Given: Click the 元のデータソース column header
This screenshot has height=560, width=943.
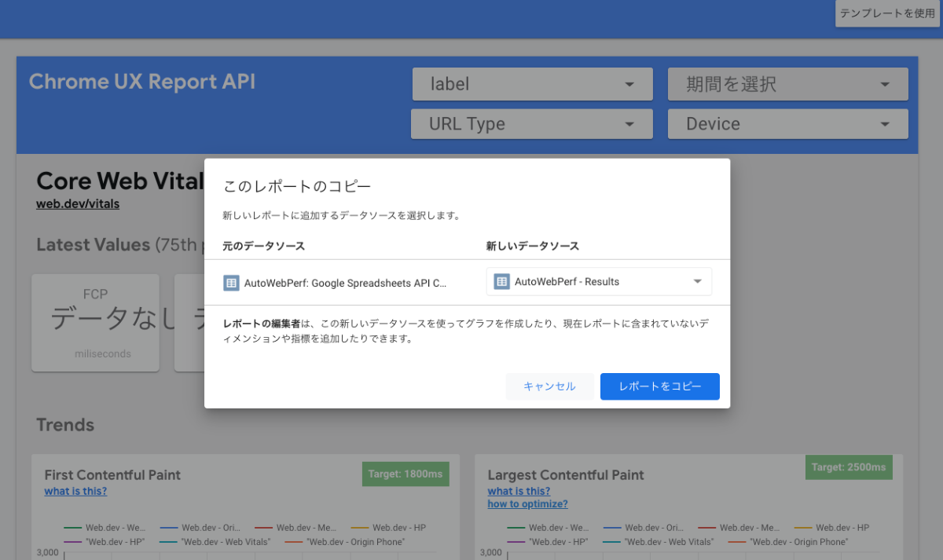Looking at the screenshot, I should click(x=264, y=246).
